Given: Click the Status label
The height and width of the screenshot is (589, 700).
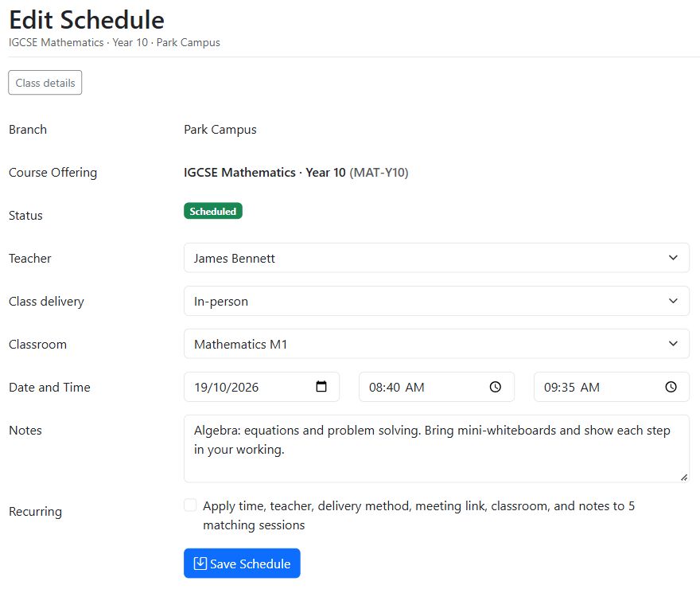Looking at the screenshot, I should click(x=25, y=215).
